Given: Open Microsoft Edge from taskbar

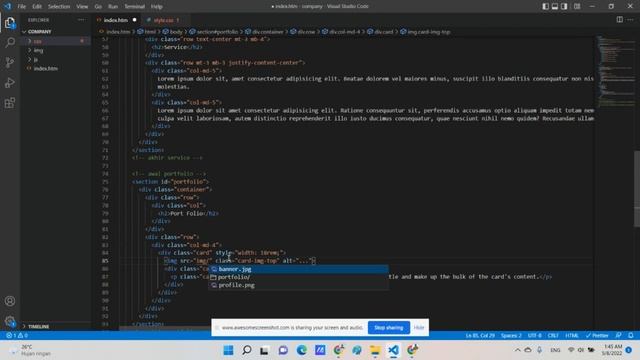Looking at the screenshot, I should click(302, 350).
